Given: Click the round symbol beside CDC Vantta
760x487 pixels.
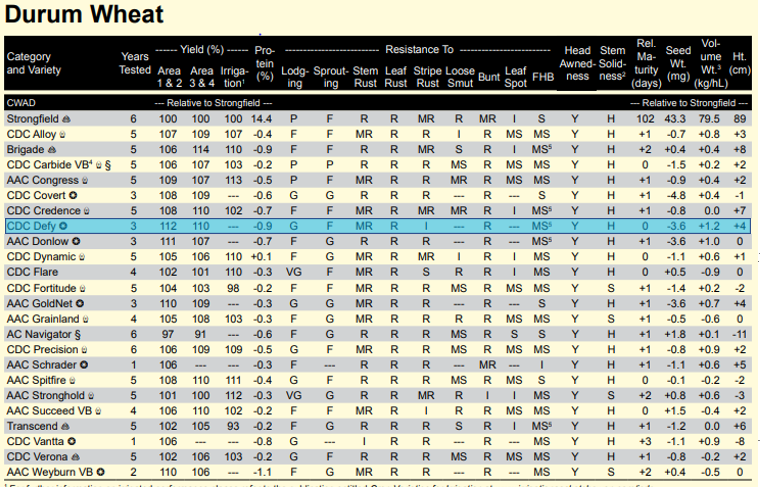Looking at the screenshot, I should click(x=72, y=441).
